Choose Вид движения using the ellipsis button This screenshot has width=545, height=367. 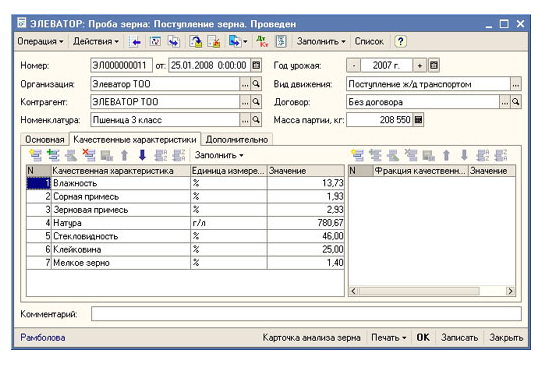click(516, 84)
